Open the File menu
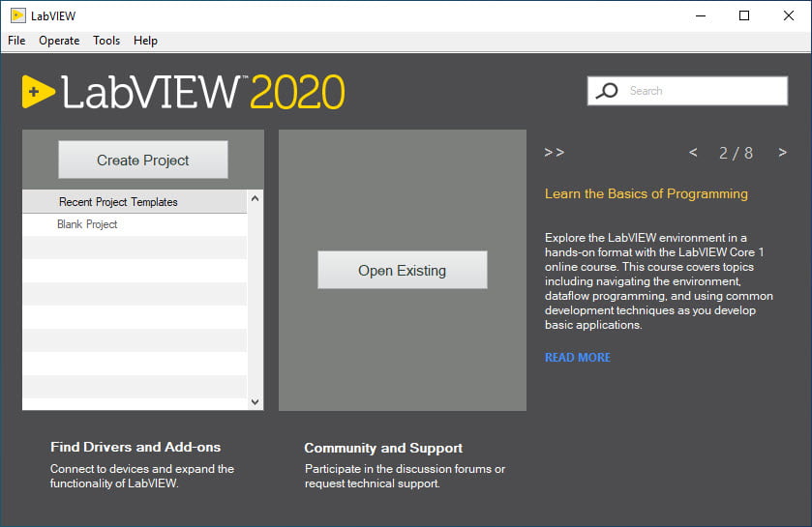This screenshot has height=527, width=812. pyautogui.click(x=16, y=41)
